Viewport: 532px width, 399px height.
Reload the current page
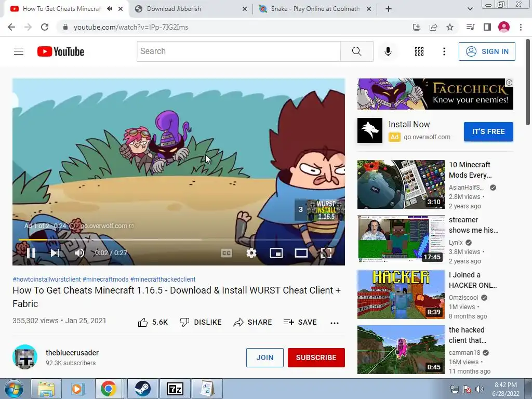tap(45, 27)
